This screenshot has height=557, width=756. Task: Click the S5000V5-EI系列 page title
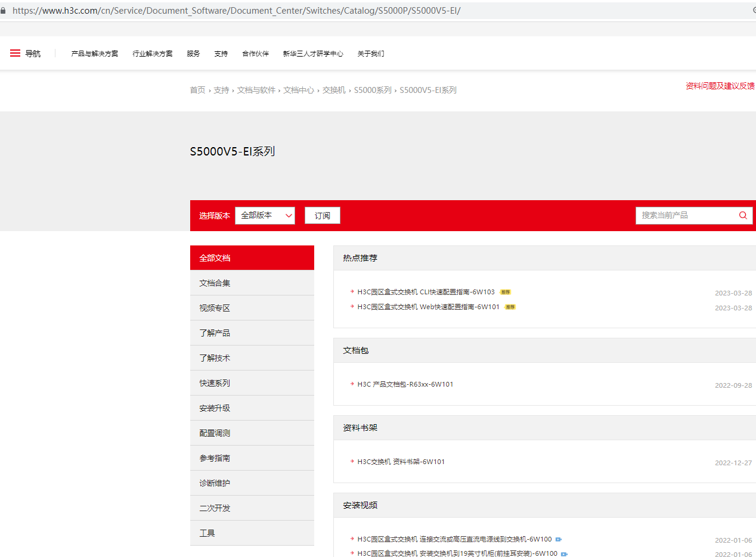[x=233, y=151]
